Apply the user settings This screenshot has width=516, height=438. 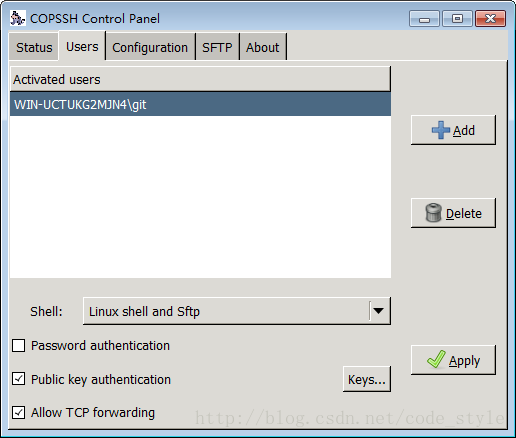[x=453, y=360]
